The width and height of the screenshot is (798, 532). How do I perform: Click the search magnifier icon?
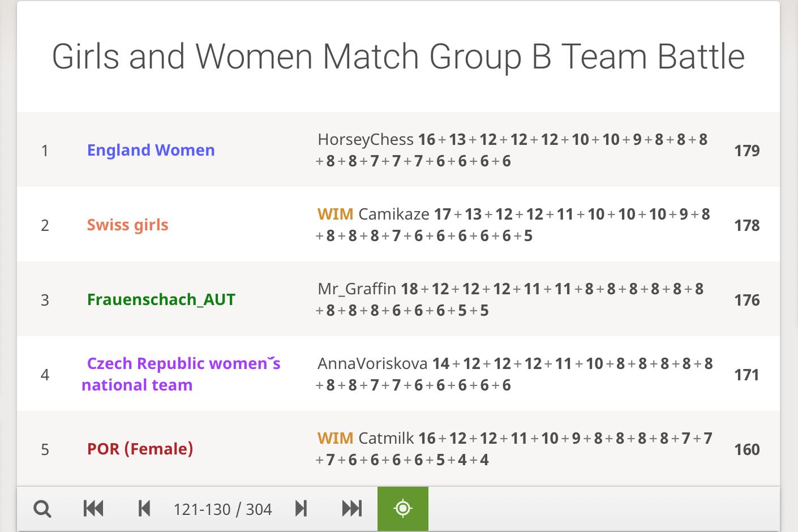pos(42,509)
